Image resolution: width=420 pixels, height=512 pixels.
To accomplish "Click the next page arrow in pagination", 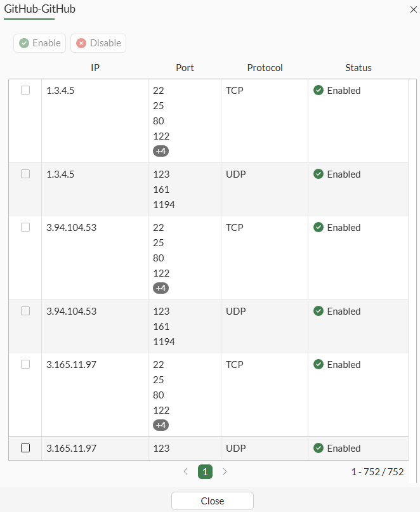I will 225,472.
